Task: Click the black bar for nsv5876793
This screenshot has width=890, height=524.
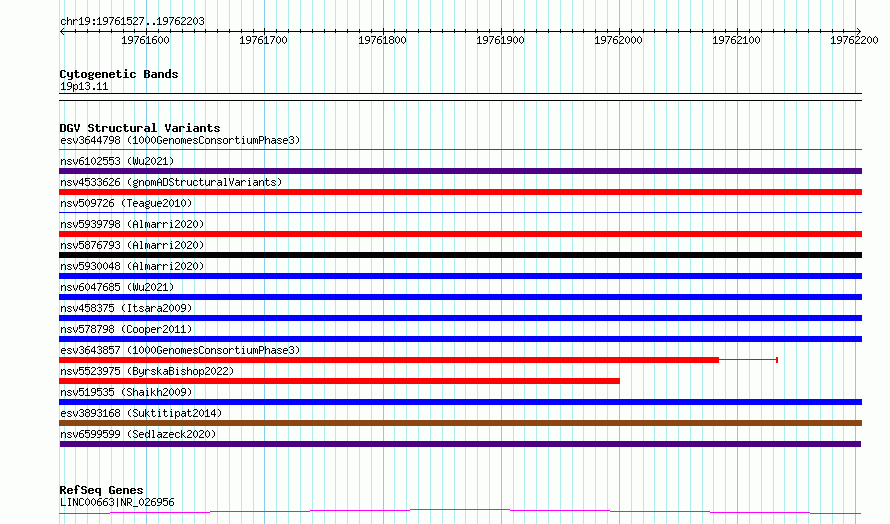Action: point(460,255)
